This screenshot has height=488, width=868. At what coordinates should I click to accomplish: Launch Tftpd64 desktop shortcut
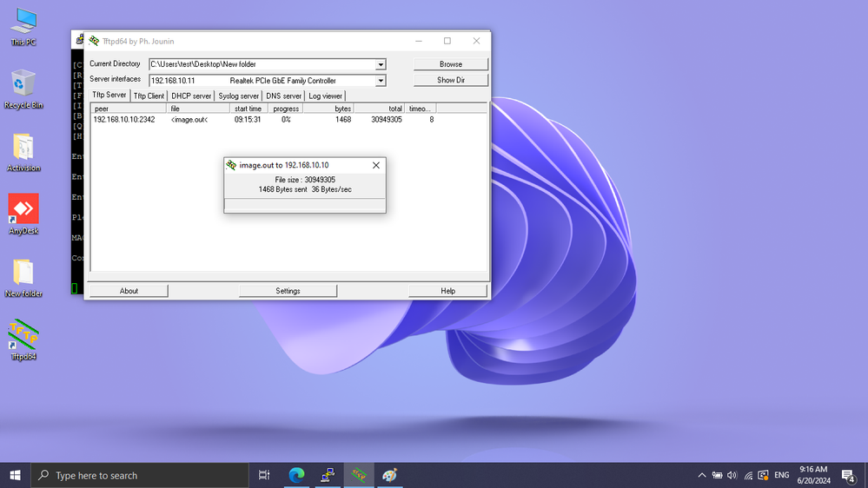point(23,340)
